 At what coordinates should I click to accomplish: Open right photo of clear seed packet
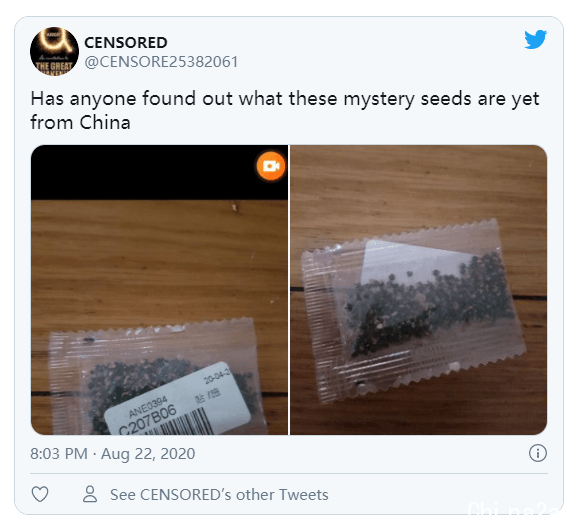point(418,290)
